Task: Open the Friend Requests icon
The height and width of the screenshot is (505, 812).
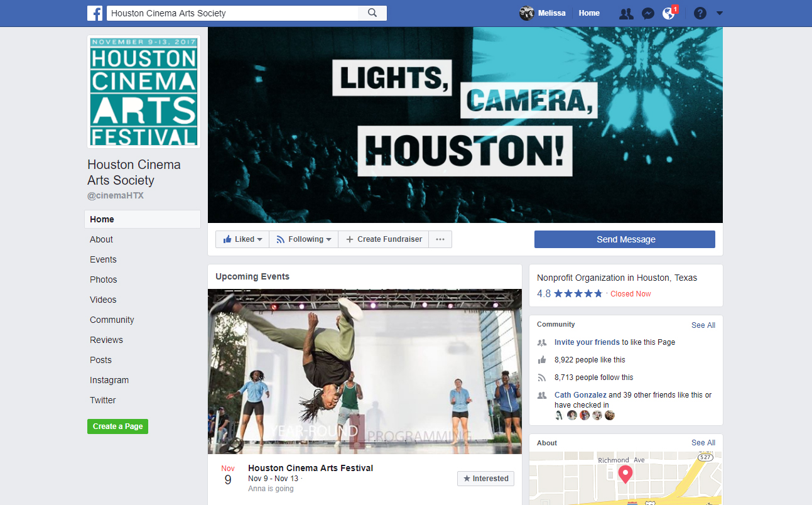Action: (x=626, y=13)
